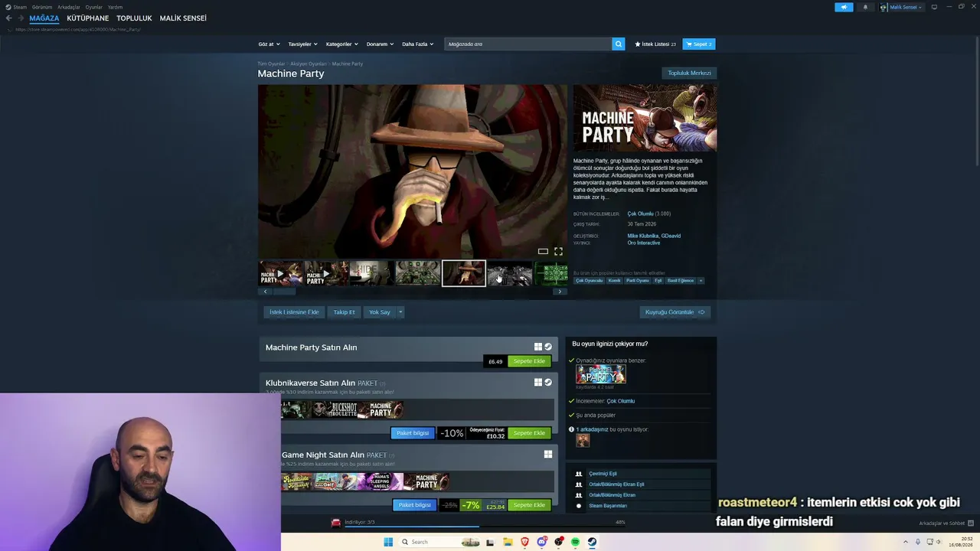The image size is (980, 551).
Task: Add Game Night bundle to cart
Action: tap(529, 505)
